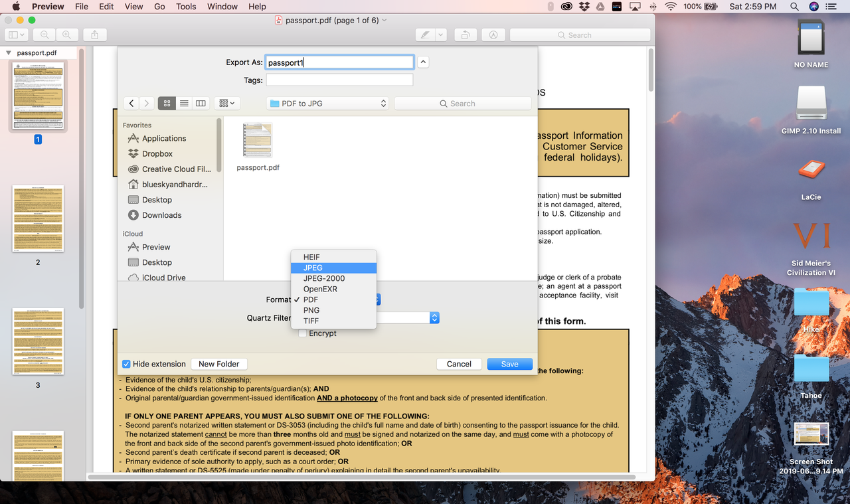Open the Quartz Filter dropdown
This screenshot has width=850, height=504.
click(434, 318)
